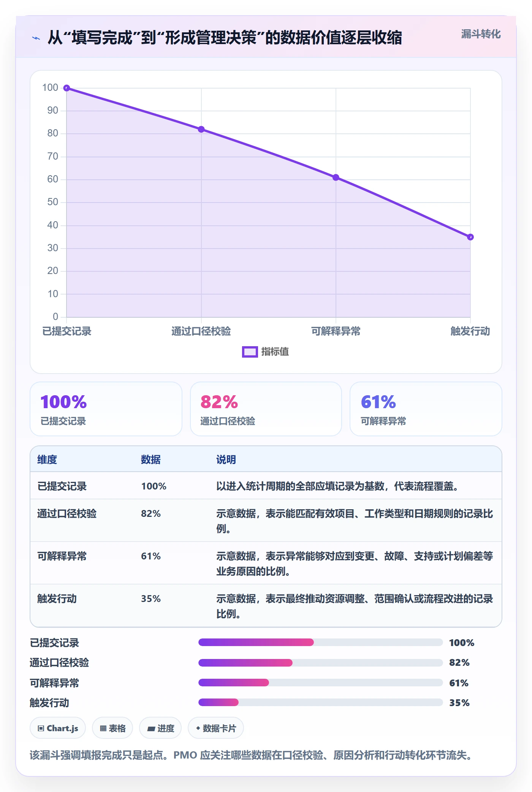Screen dimensions: 532x792
Task: Click the 82% cell in the table
Action: (151, 513)
